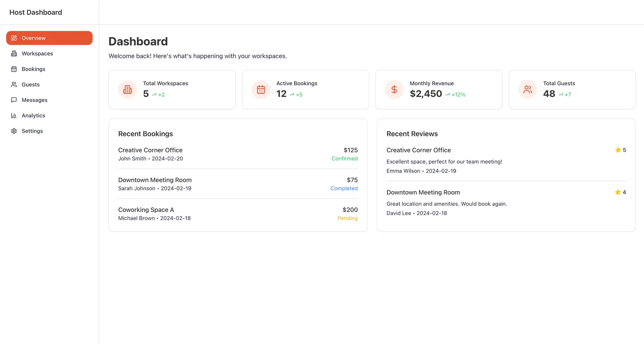The width and height of the screenshot is (644, 344).
Task: Select Guests in the sidebar
Action: click(50, 84)
